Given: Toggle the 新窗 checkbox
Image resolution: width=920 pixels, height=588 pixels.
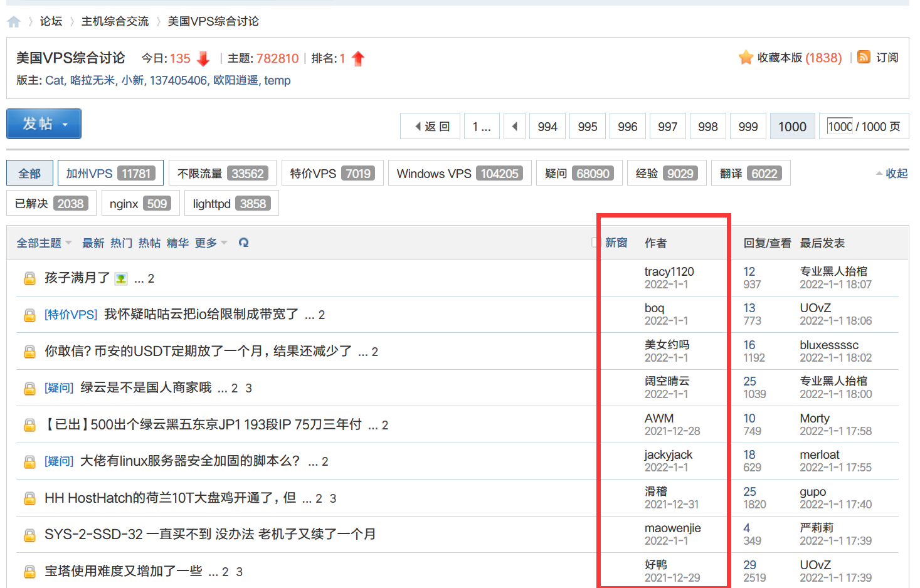Looking at the screenshot, I should 596,243.
